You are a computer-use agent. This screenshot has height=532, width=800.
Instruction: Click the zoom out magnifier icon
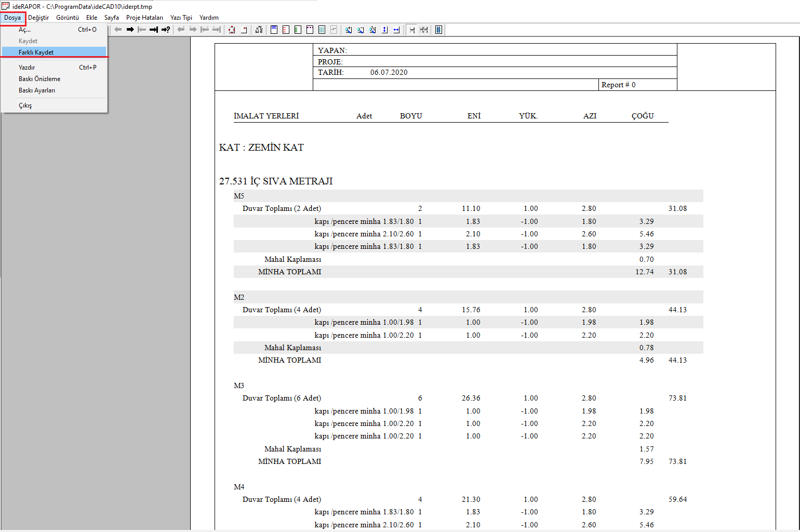pos(361,30)
